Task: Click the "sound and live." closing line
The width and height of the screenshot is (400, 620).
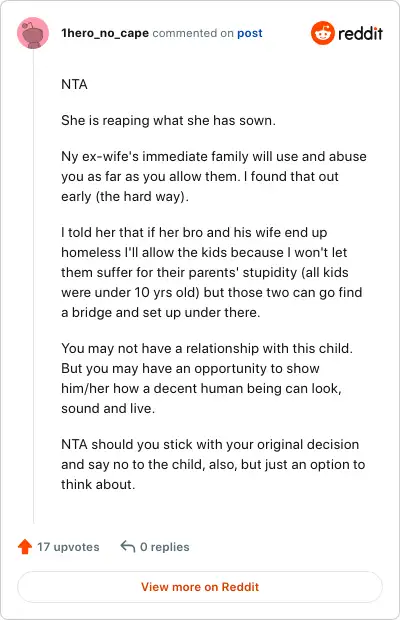Action: 108,408
